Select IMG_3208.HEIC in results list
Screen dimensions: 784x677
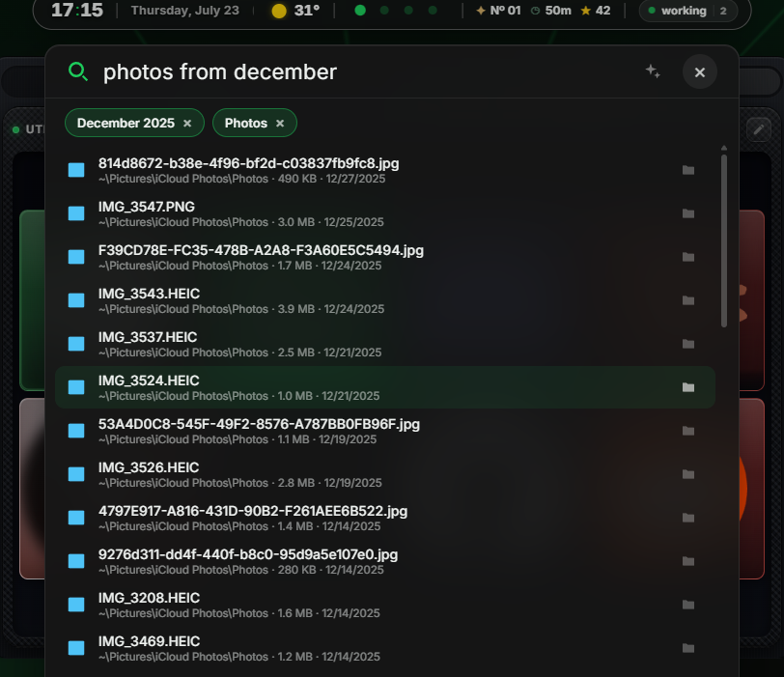pyautogui.click(x=385, y=605)
